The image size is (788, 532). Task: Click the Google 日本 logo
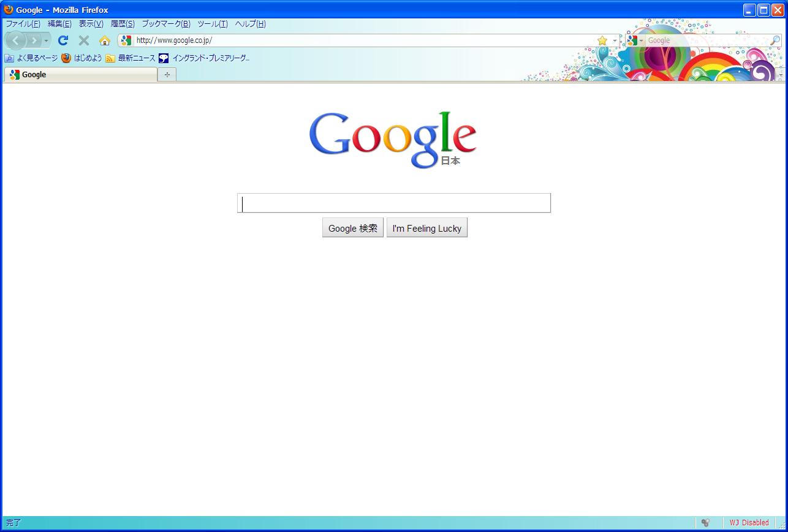click(393, 140)
